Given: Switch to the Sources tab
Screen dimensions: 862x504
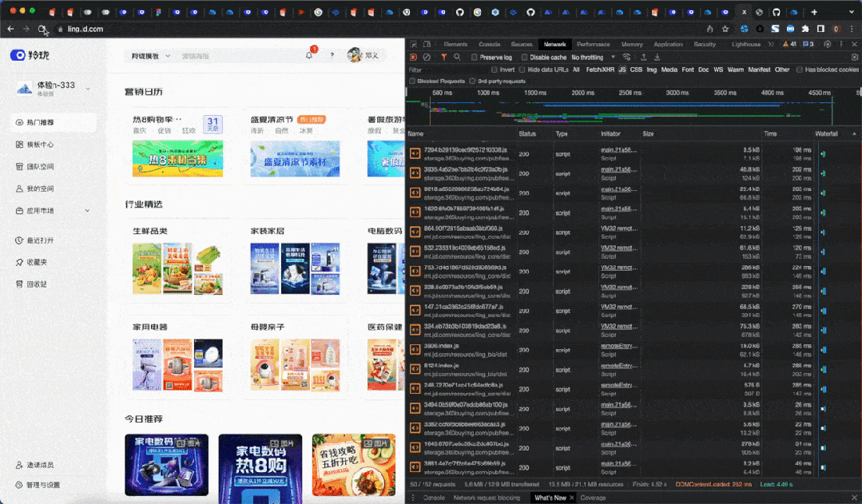Looking at the screenshot, I should [x=521, y=45].
